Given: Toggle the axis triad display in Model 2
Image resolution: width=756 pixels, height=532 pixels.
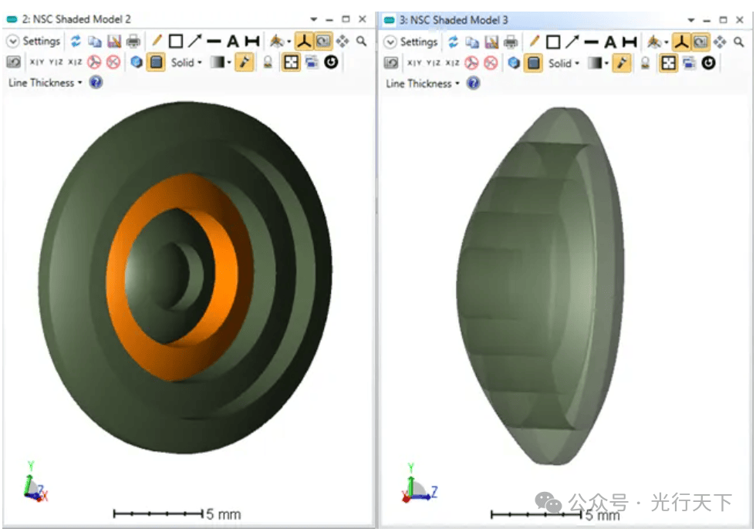Looking at the screenshot, I should [x=303, y=42].
